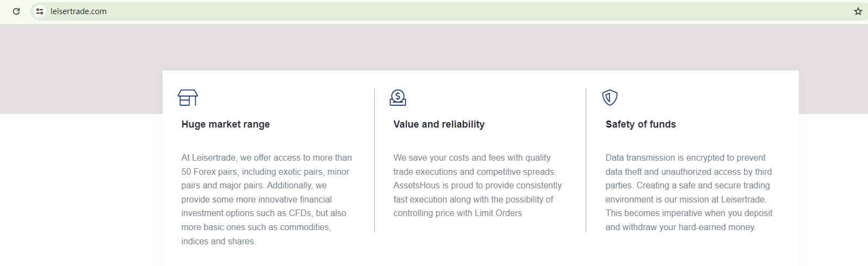Reload the page with the refresh icon
The image size is (868, 266).
point(16,11)
